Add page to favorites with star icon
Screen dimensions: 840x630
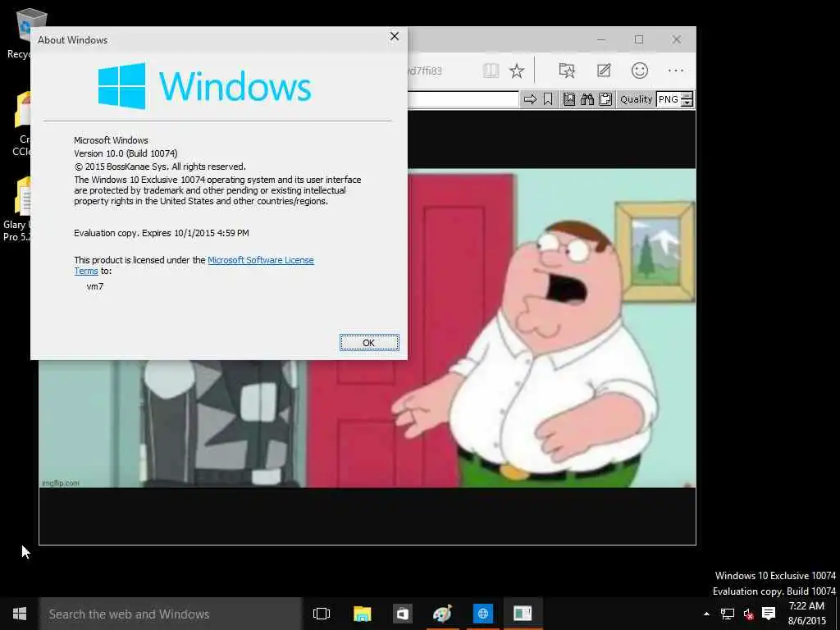(x=517, y=71)
